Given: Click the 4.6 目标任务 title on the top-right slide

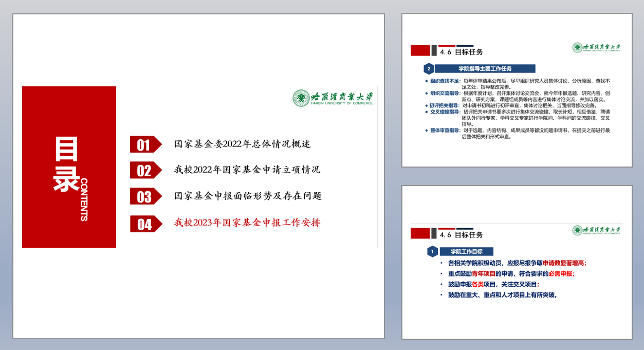Looking at the screenshot, I should point(462,52).
